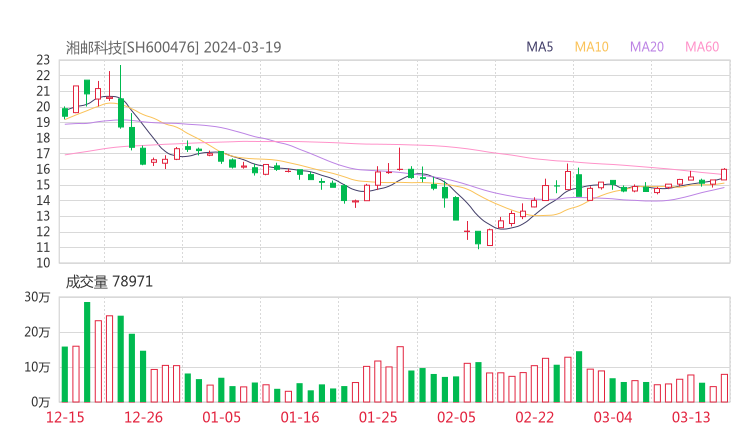The image size is (740, 440).
Task: Click the 12-15 date axis label
Action: point(65,417)
